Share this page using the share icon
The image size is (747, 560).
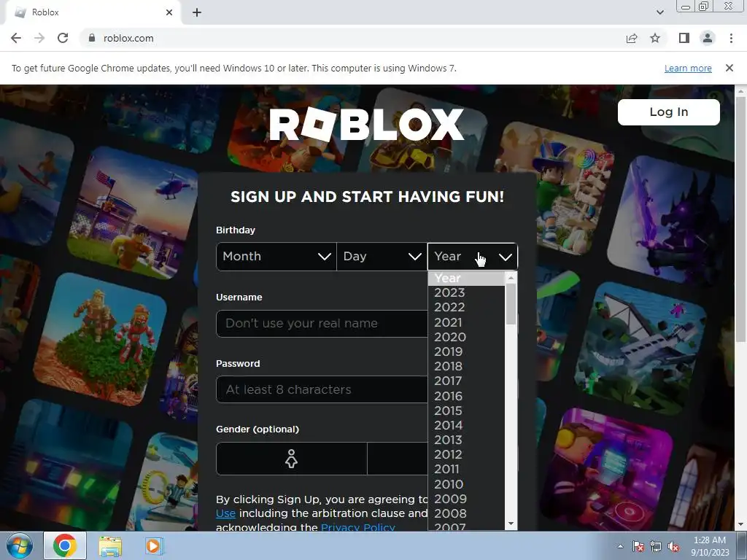coord(632,38)
